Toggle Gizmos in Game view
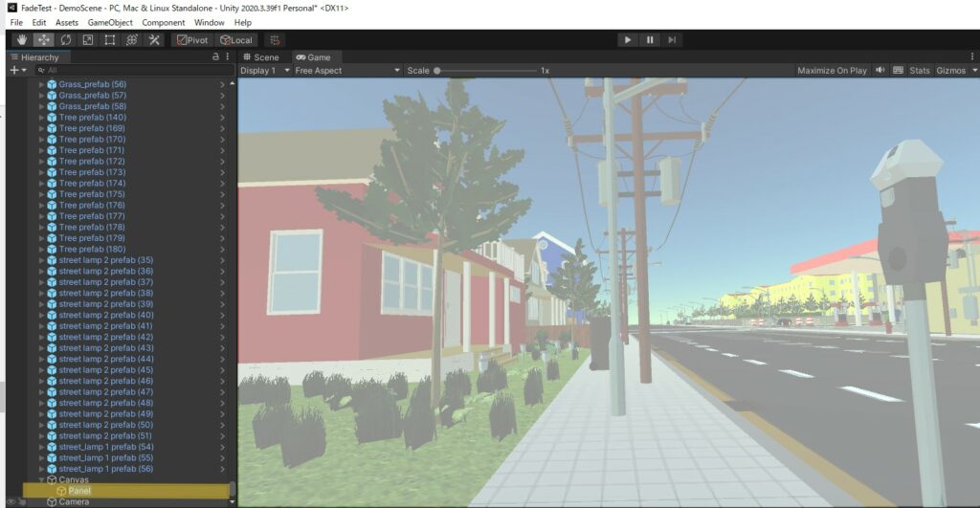 (950, 71)
